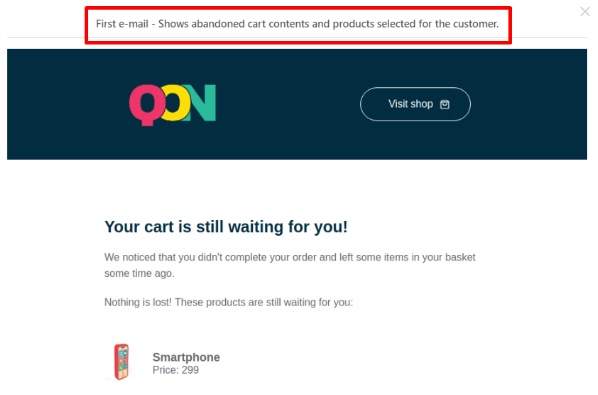Click the shopping bag icon beside Visit shop
The width and height of the screenshot is (598, 395).
coord(445,104)
